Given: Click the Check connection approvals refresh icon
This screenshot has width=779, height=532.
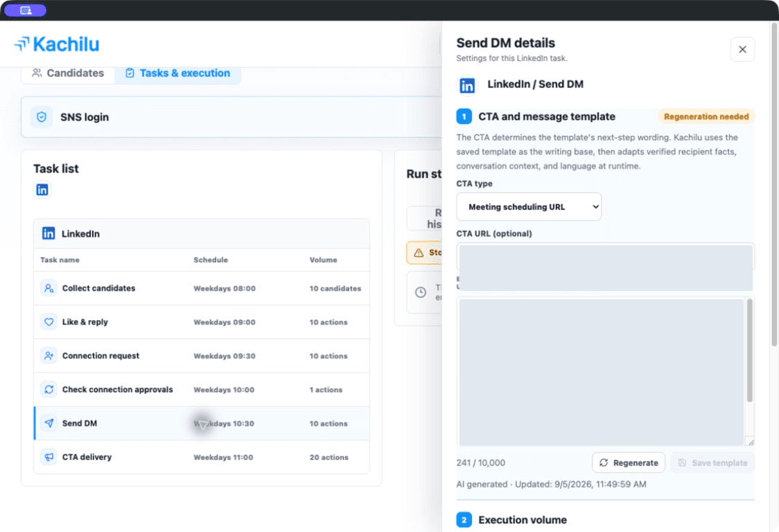Looking at the screenshot, I should click(x=49, y=389).
